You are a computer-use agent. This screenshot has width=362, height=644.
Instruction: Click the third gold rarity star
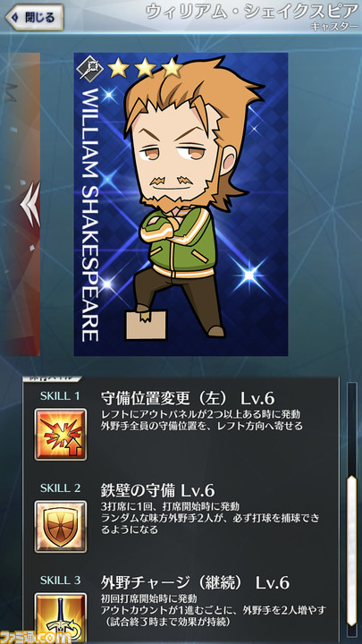coord(173,69)
